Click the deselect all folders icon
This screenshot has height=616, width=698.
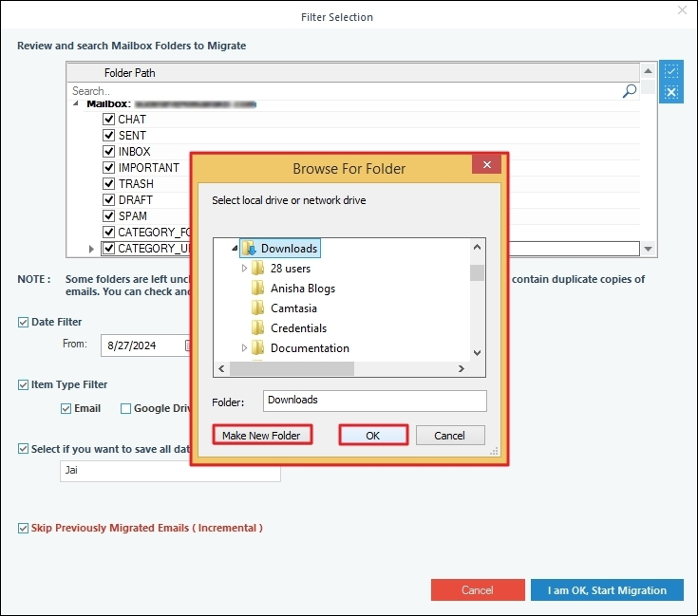click(x=671, y=92)
